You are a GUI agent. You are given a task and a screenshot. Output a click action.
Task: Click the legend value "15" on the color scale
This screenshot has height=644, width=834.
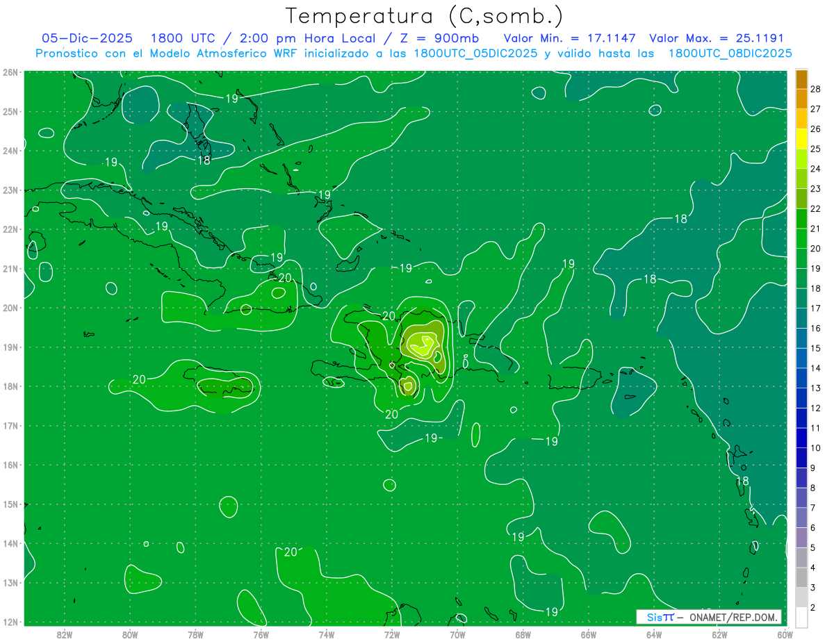pos(815,348)
